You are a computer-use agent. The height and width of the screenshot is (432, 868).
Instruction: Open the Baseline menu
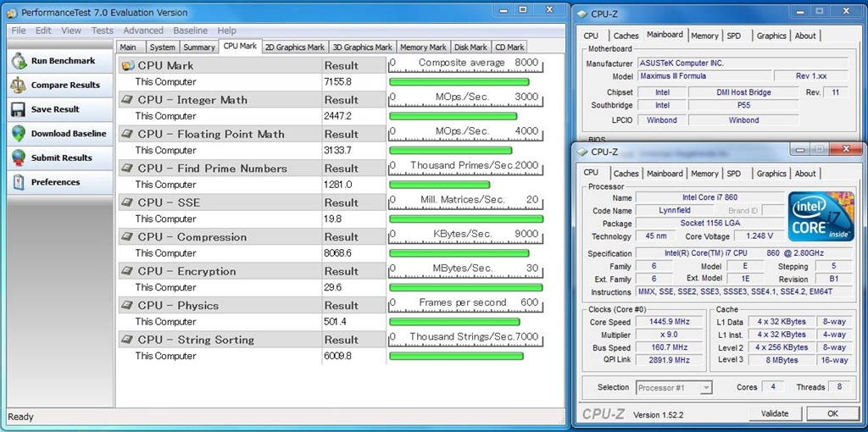(190, 30)
